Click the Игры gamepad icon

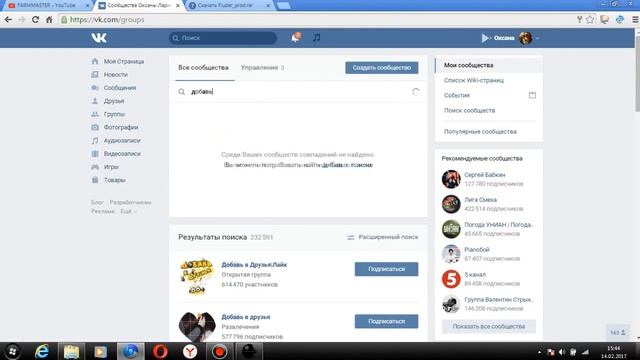coord(95,167)
